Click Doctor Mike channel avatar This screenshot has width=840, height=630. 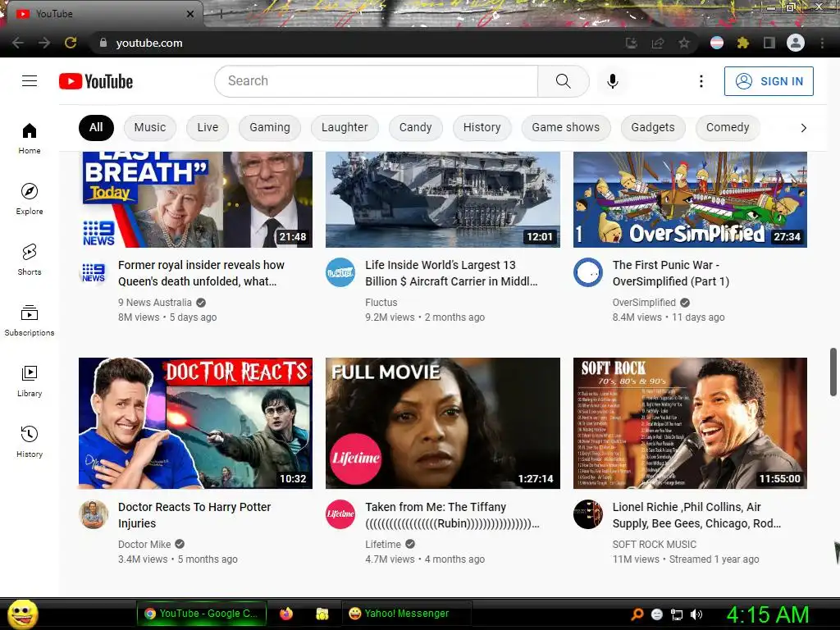[94, 514]
